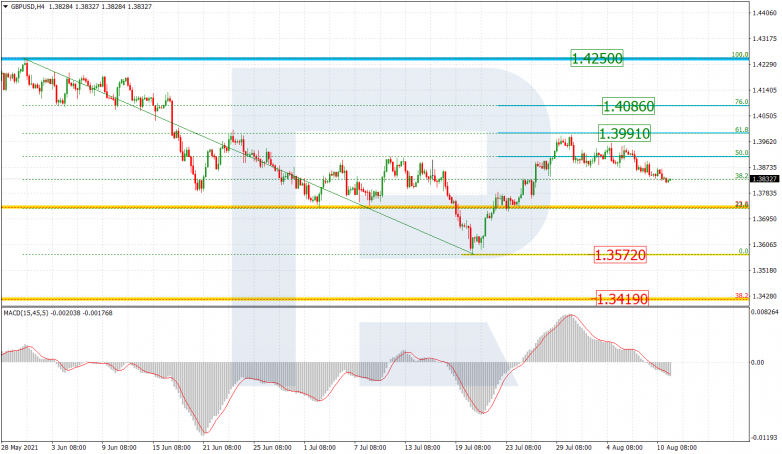Click the -0.01193 MACD scale value
This screenshot has width=782, height=454.
pos(765,438)
